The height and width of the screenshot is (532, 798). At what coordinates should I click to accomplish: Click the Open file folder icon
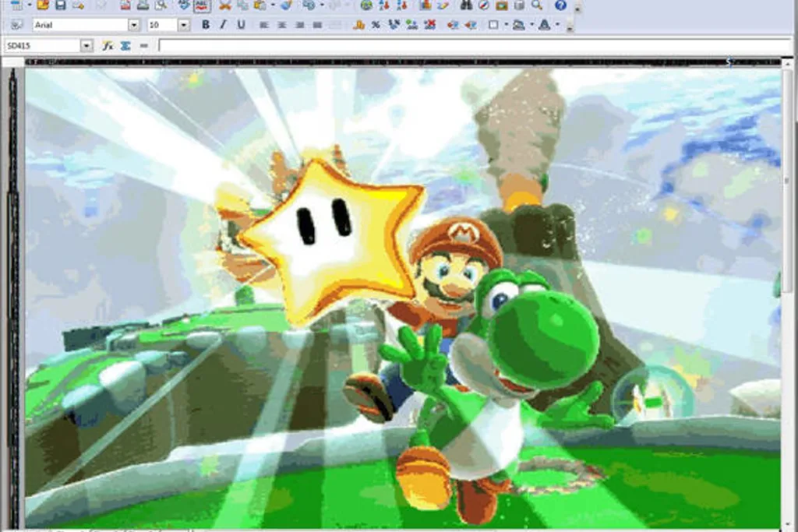43,5
